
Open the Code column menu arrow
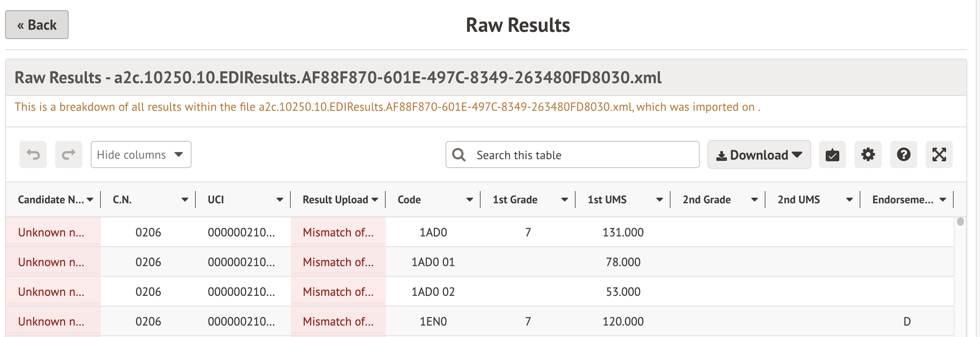(x=470, y=200)
